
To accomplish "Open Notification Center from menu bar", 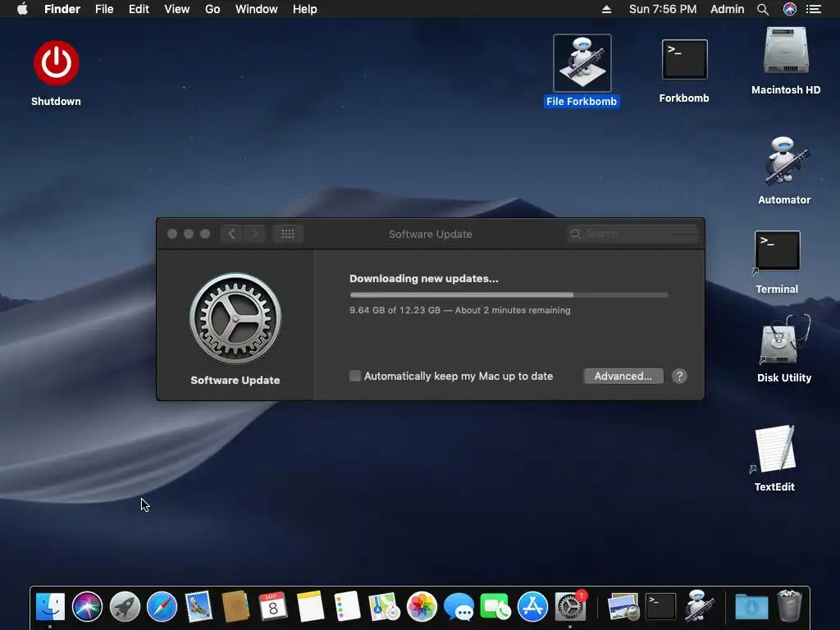I will pos(814,9).
